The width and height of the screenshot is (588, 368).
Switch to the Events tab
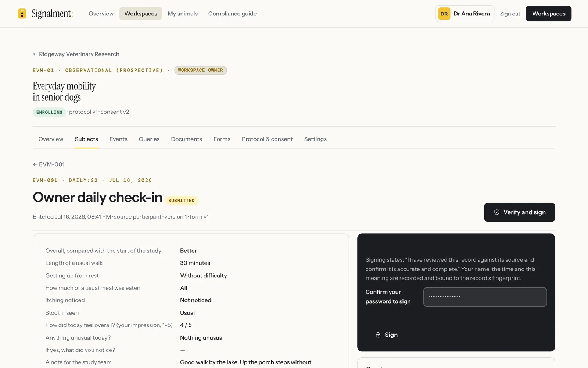(x=118, y=139)
